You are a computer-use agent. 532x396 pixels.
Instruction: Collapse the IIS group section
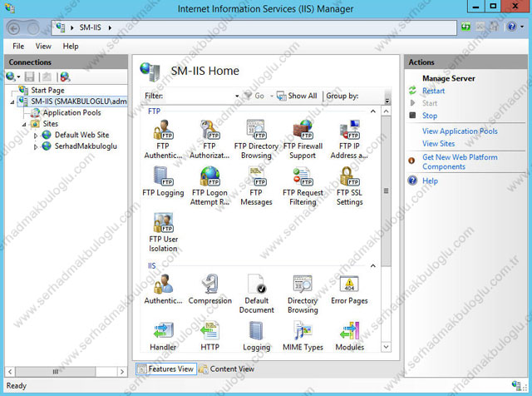coord(373,265)
